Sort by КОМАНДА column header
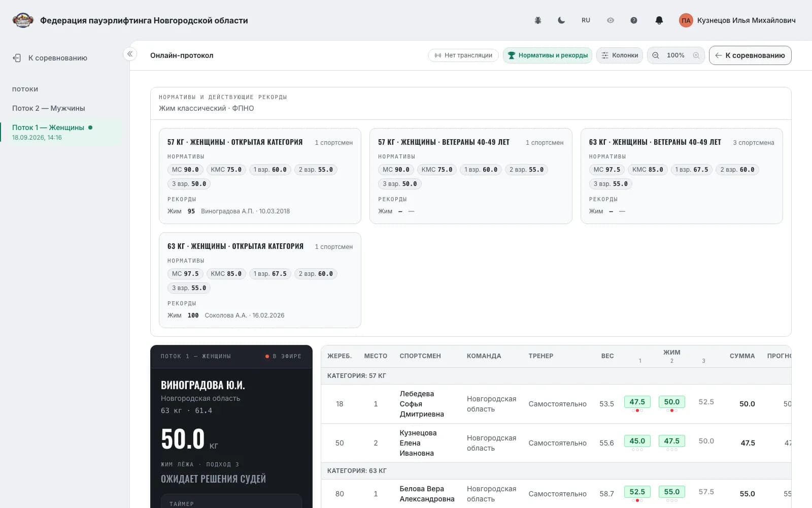 point(484,356)
